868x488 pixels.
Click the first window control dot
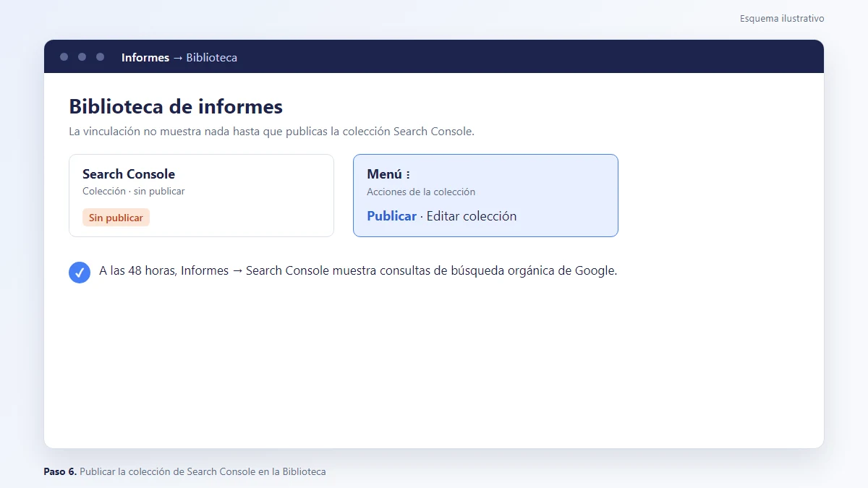coord(64,56)
